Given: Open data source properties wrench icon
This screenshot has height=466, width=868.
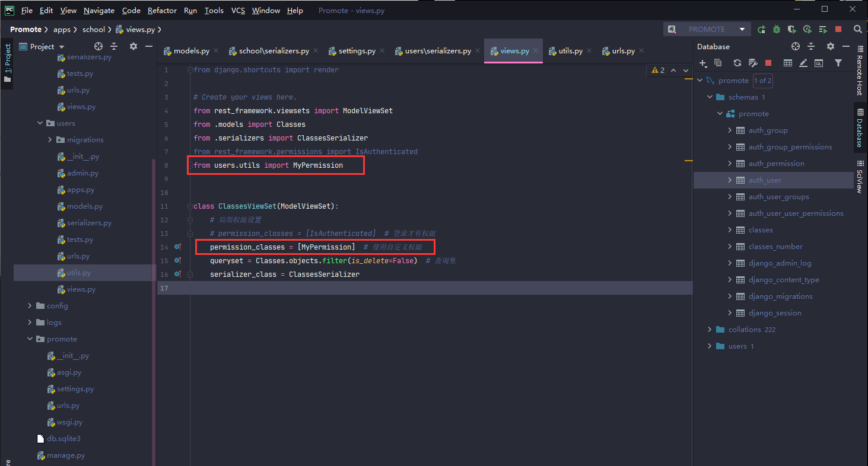Looking at the screenshot, I should [753, 63].
